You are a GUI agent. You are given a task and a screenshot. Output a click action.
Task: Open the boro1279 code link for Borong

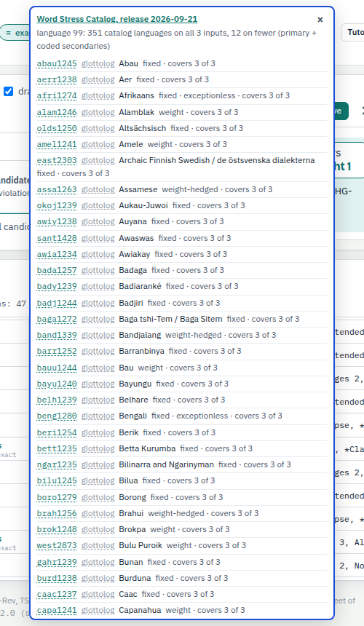pyautogui.click(x=57, y=496)
